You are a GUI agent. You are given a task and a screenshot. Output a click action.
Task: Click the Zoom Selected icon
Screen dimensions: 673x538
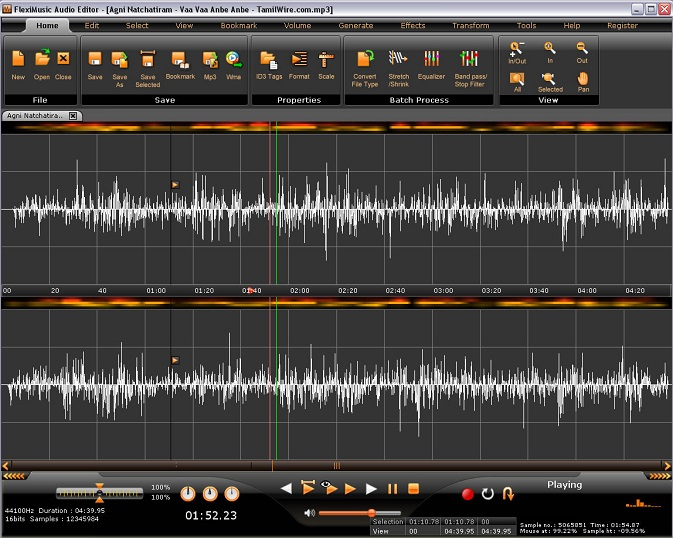[x=549, y=78]
